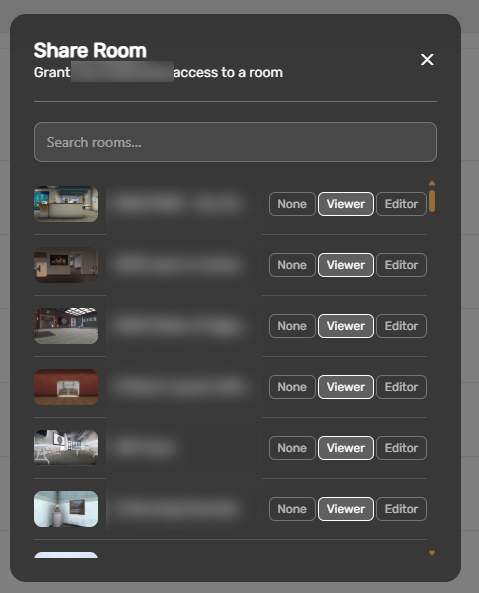Image resolution: width=479 pixels, height=593 pixels.
Task: Set light-blue painting room access to Editor
Action: pos(401,509)
